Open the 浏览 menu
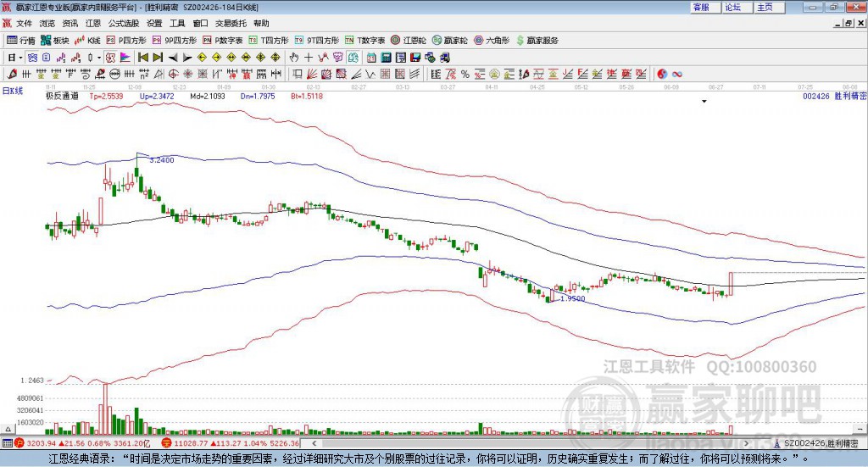Viewport: 868px width, 467px height. [x=47, y=23]
